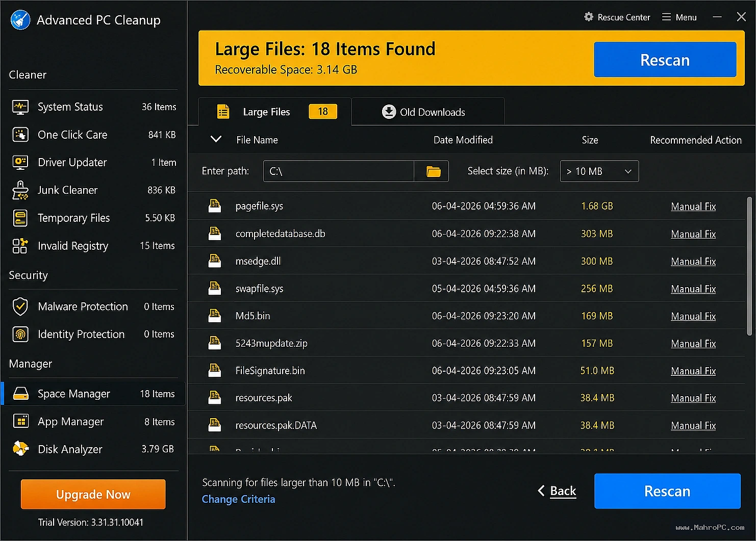Screen dimensions: 756x541
Task: Select the Disk Analyzer pie icon
Action: pyautogui.click(x=20, y=449)
